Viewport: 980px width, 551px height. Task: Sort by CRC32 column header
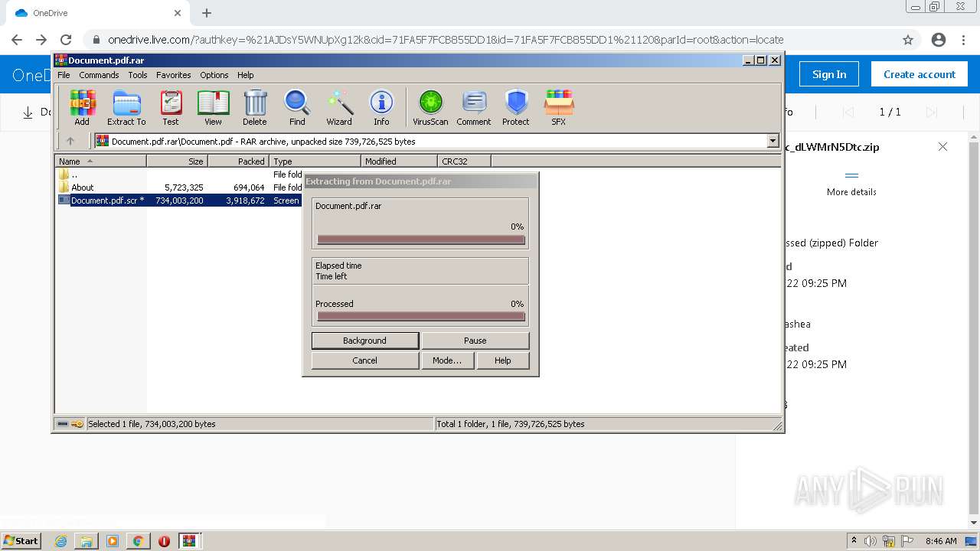pos(464,161)
